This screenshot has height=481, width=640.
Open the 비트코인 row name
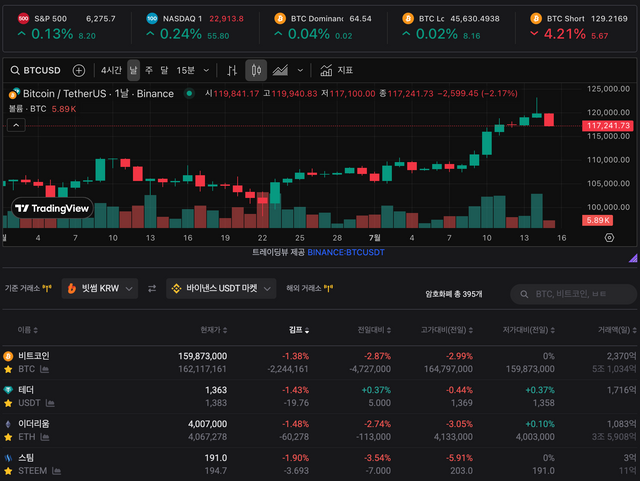click(34, 356)
